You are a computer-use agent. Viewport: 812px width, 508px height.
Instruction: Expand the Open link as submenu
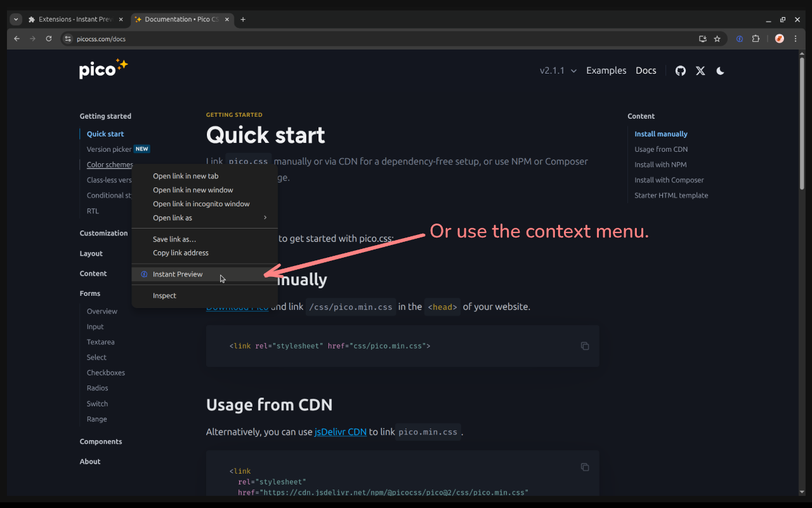pos(204,218)
